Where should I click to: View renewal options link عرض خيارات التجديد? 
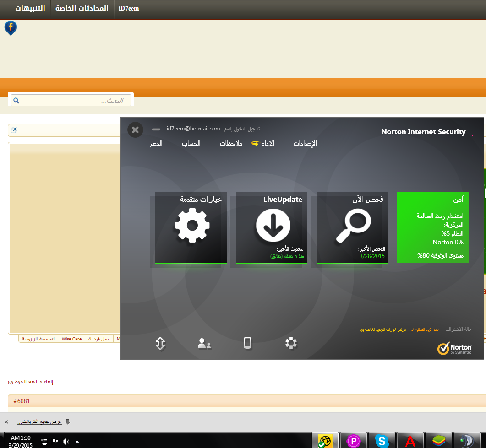[x=383, y=329]
